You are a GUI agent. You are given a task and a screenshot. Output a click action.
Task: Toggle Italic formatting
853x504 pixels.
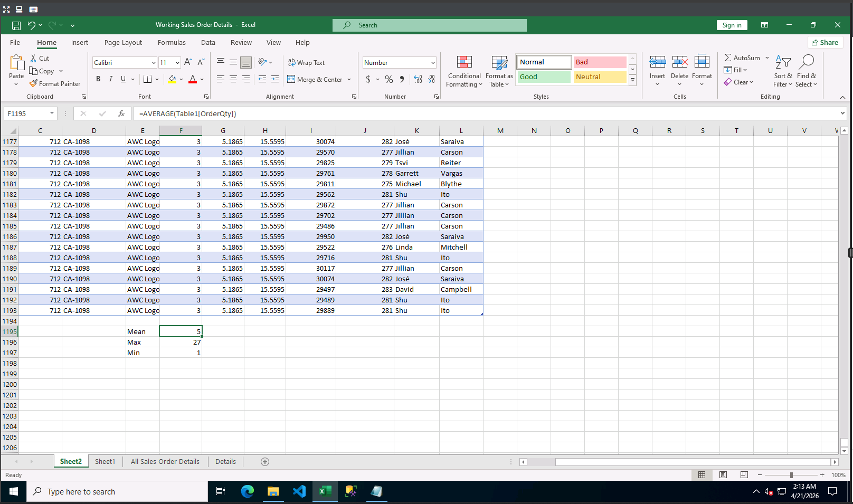tap(110, 79)
